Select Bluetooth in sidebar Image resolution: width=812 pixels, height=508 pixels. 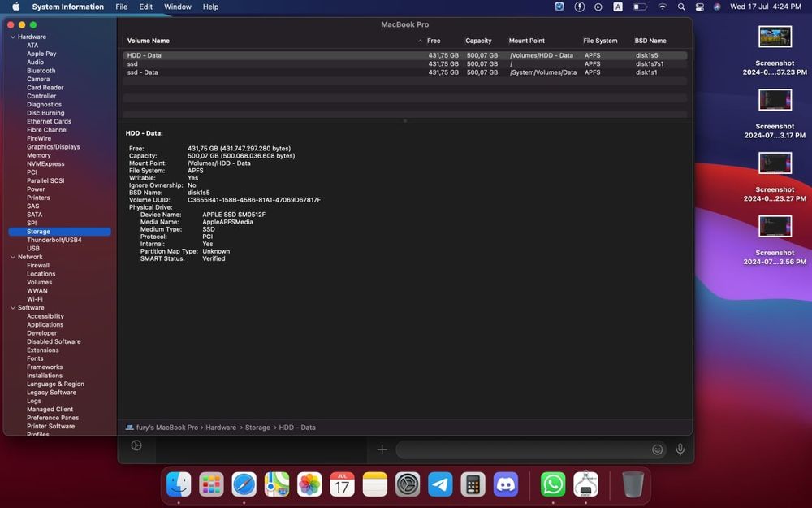(x=41, y=71)
